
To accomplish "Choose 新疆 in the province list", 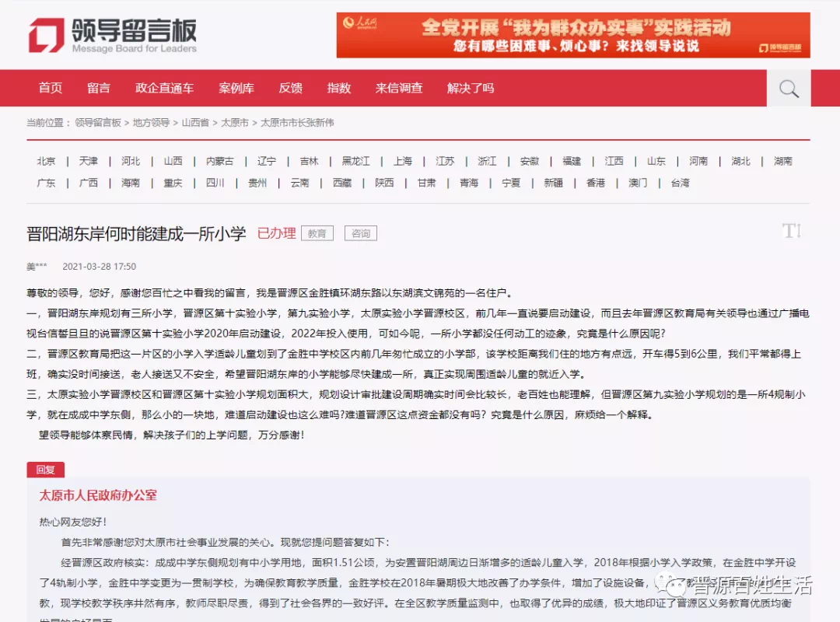I will click(x=553, y=183).
